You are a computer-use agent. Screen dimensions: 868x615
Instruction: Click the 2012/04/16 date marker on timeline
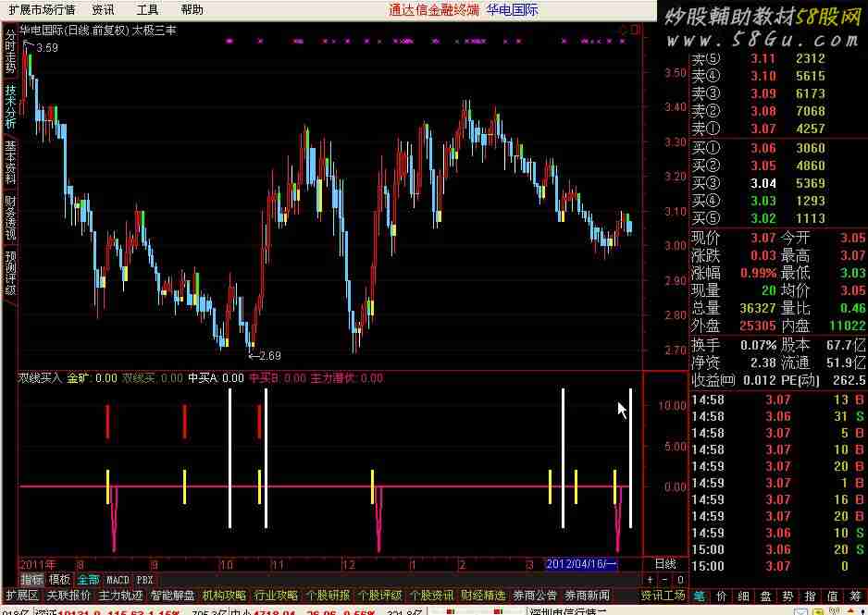coord(581,564)
